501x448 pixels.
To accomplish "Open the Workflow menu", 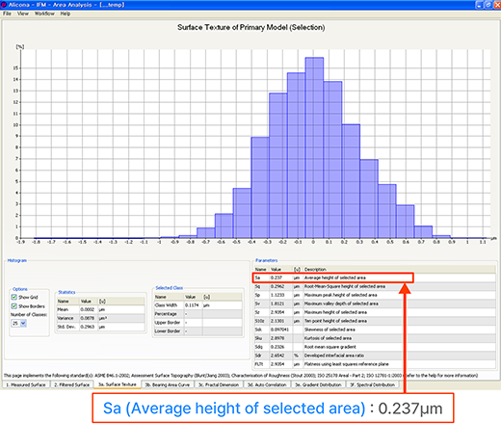I will (x=44, y=13).
